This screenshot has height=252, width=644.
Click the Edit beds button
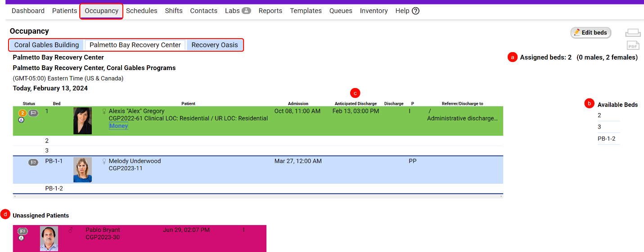pyautogui.click(x=590, y=33)
